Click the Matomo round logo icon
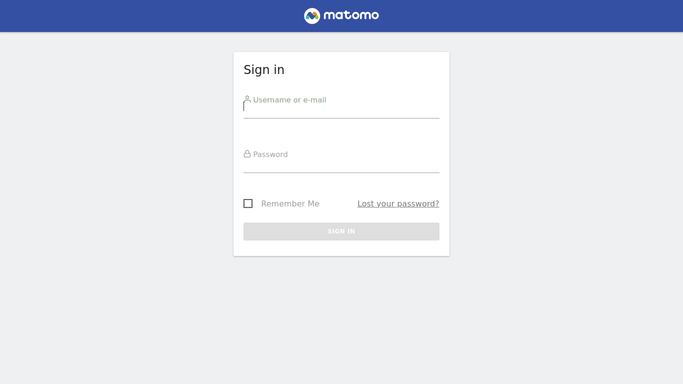Image resolution: width=683 pixels, height=384 pixels. tap(312, 16)
